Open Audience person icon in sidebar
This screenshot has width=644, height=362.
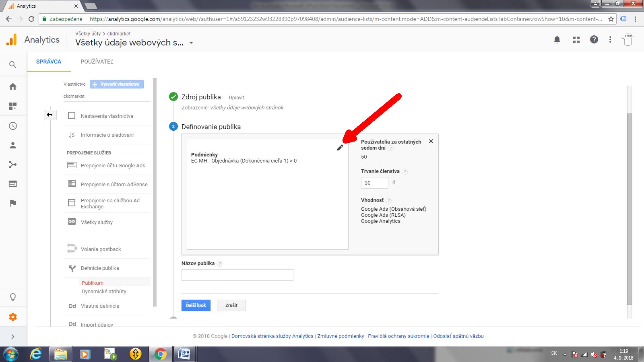[13, 145]
